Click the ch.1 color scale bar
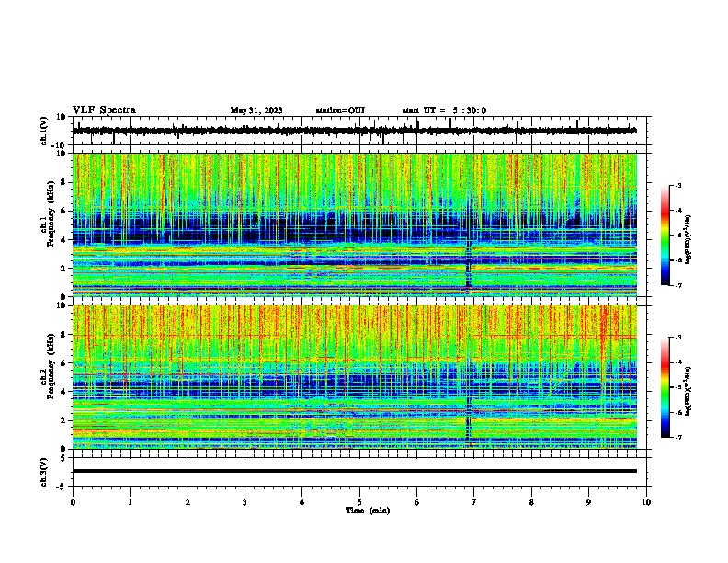This screenshot has width=728, height=563. (665, 236)
